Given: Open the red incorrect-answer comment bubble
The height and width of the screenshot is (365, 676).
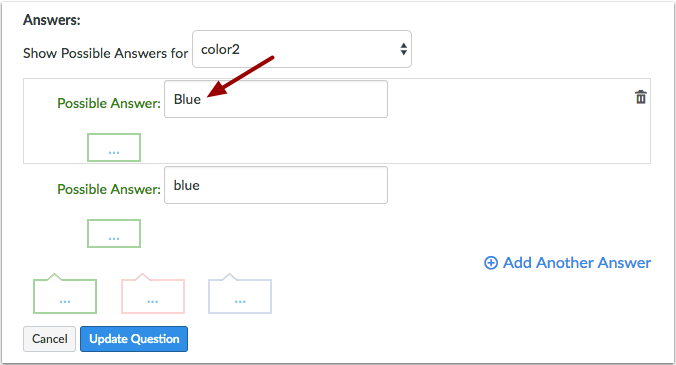Looking at the screenshot, I should tap(153, 294).
